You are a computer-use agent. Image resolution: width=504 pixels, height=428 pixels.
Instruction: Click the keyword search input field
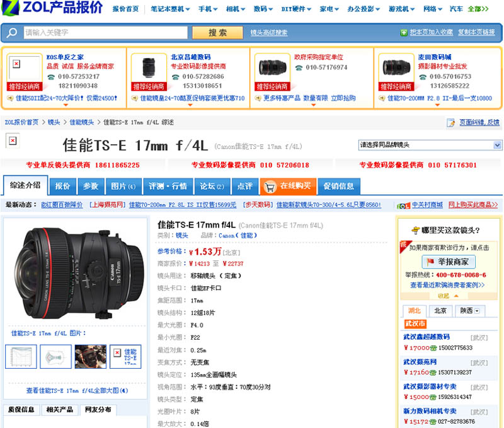[x=105, y=33]
